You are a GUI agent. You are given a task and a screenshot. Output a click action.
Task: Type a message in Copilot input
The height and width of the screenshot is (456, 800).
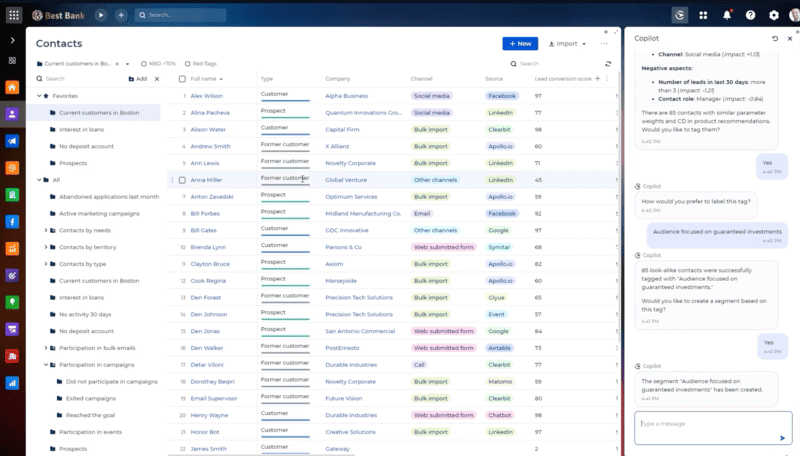705,424
